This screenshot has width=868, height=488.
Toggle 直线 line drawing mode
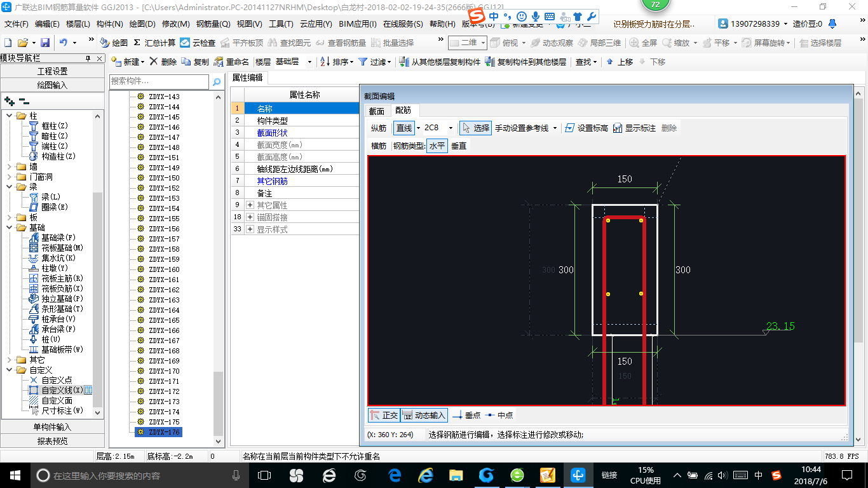pos(403,128)
